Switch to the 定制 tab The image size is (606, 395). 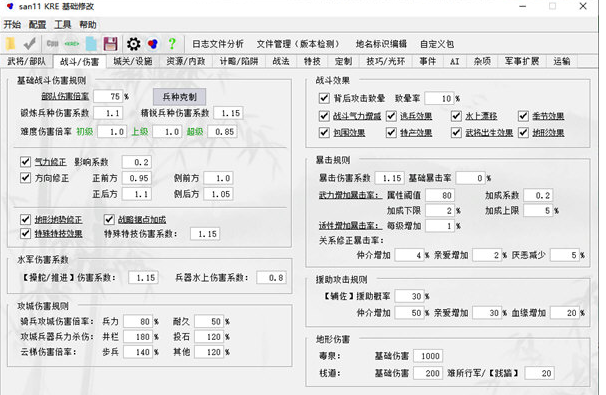point(344,61)
